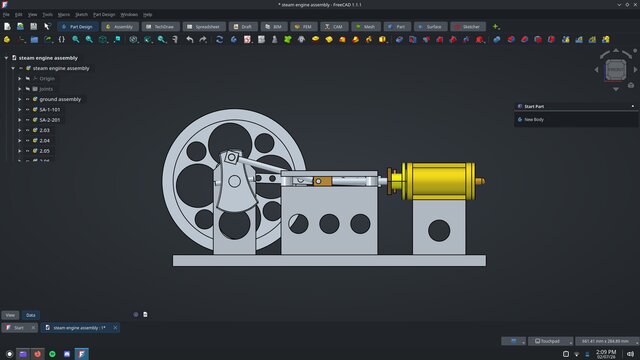Click the Create Group blue folder icon
Image resolution: width=640 pixels, height=360 pixels.
point(34,40)
